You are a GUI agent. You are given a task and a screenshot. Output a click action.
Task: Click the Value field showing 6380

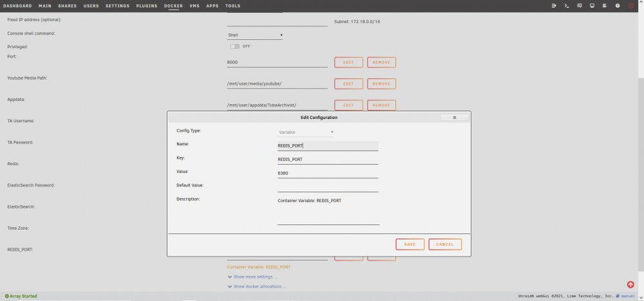pos(328,174)
